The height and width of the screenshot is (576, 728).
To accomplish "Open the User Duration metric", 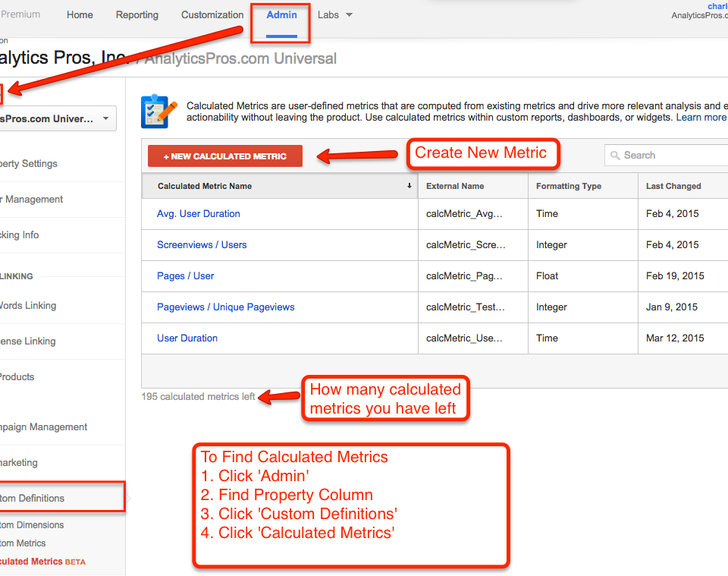I will 187,338.
